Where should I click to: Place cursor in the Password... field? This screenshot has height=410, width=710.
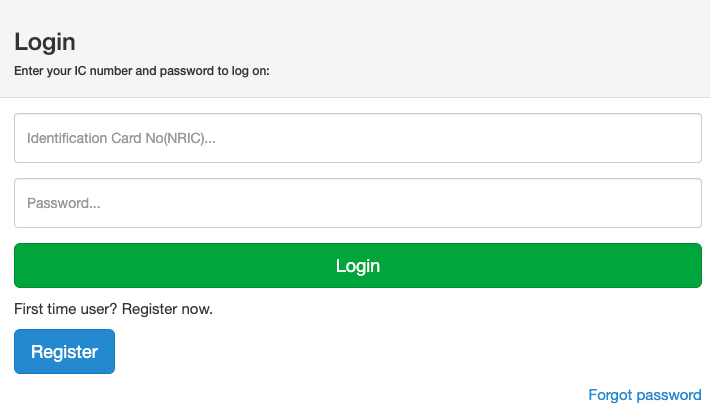coord(357,203)
